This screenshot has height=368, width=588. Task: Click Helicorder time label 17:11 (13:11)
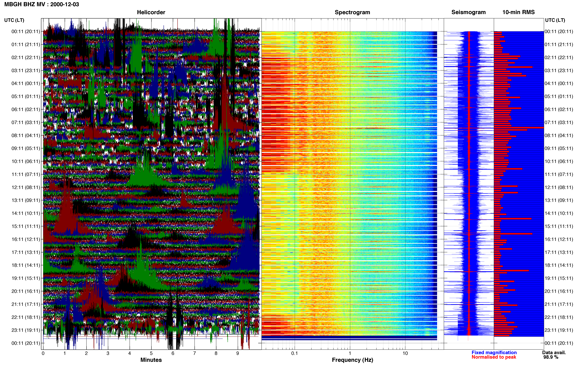pos(26,252)
